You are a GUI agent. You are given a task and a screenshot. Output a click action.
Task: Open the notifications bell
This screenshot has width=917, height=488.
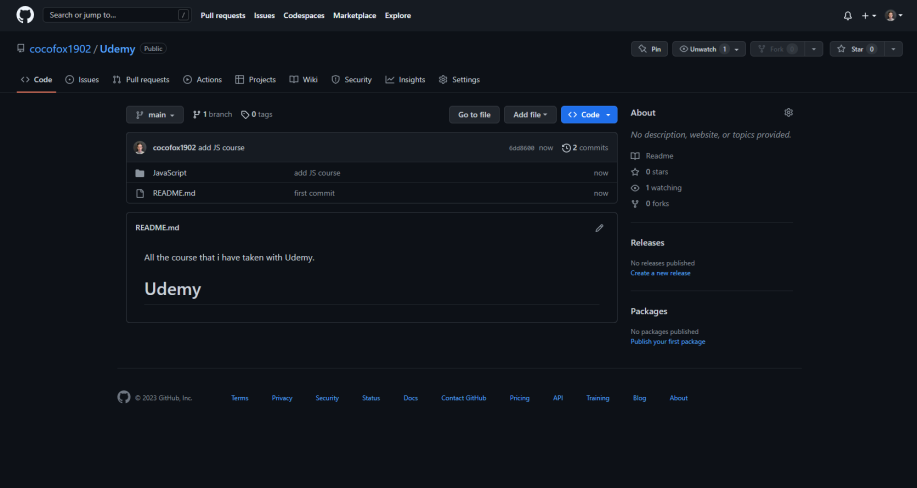pyautogui.click(x=847, y=16)
